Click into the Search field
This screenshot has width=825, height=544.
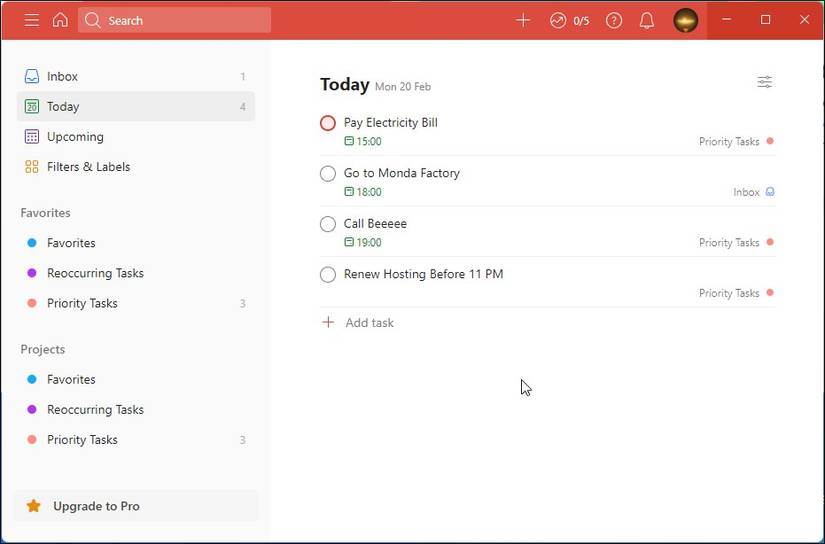tap(175, 21)
